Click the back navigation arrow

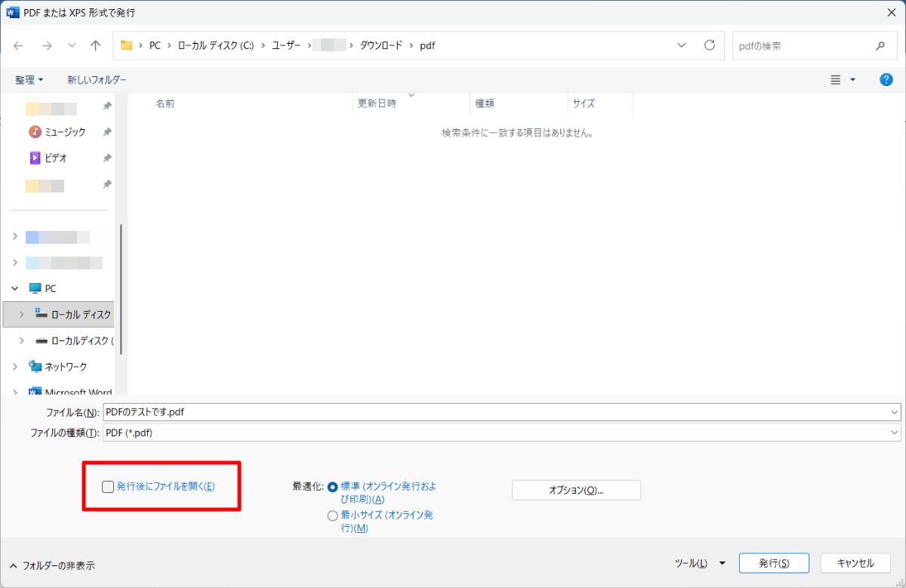tap(19, 45)
